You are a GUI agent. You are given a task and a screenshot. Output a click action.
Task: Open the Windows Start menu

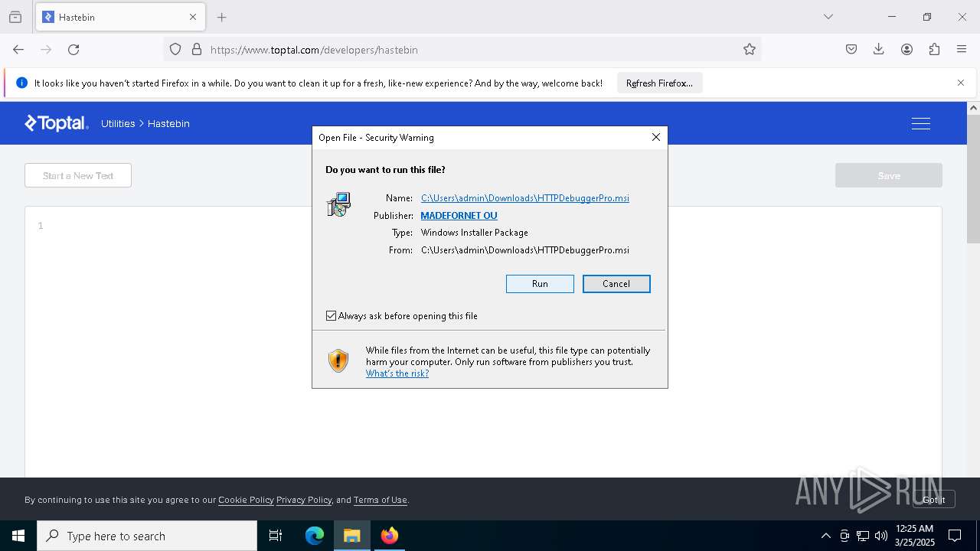18,536
